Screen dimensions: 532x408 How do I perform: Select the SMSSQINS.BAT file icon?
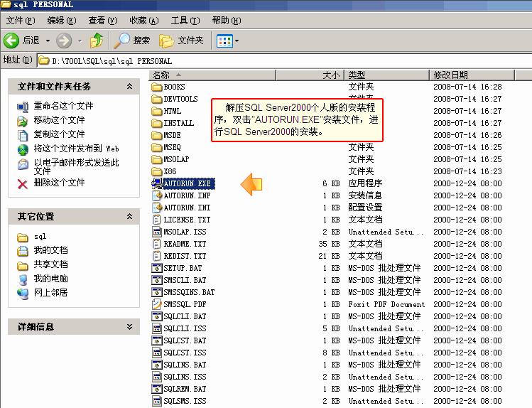[157, 293]
